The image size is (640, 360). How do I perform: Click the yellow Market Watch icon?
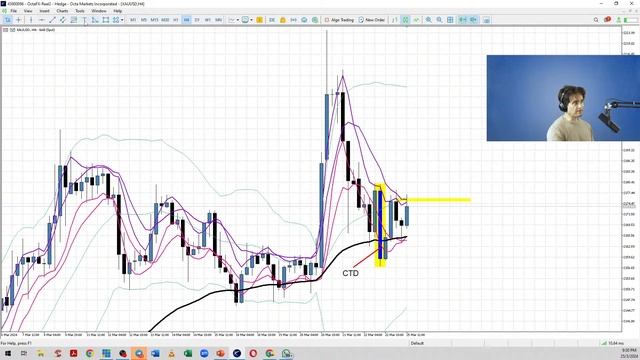tap(260, 20)
